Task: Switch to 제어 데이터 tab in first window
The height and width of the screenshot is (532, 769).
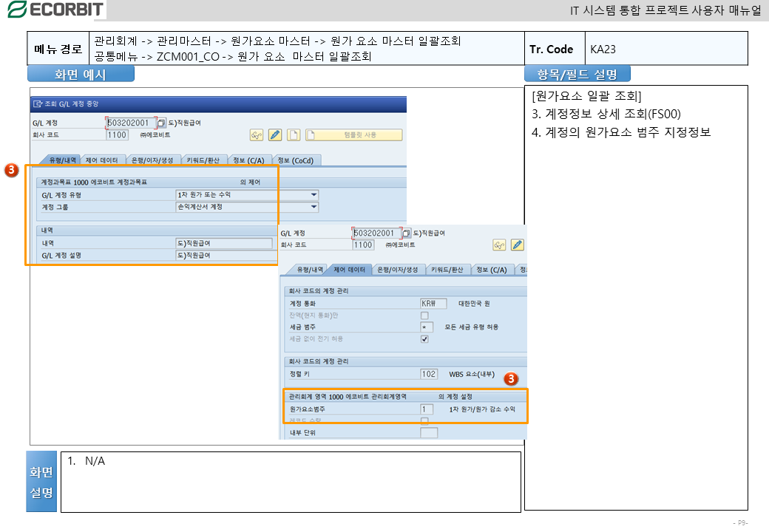Action: [x=101, y=160]
